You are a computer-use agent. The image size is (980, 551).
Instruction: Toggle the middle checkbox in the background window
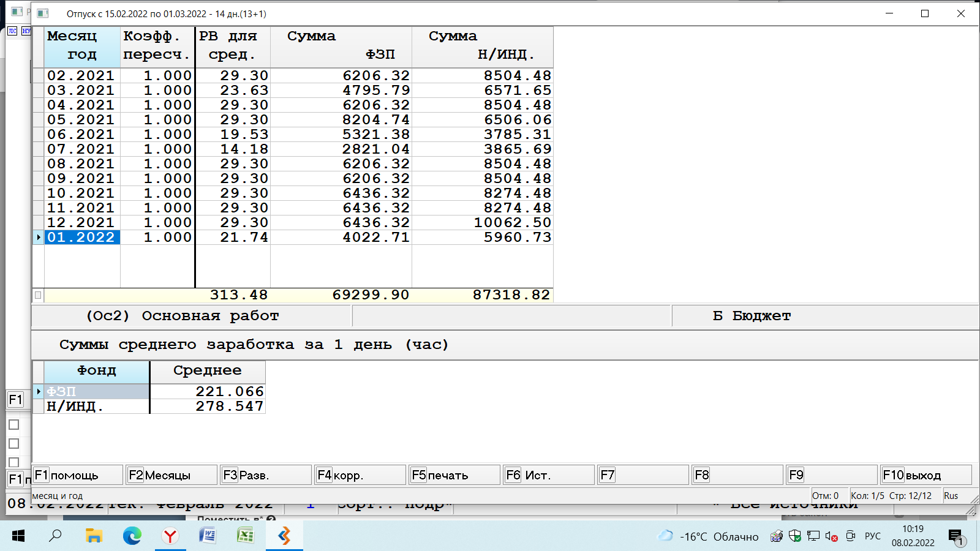pyautogui.click(x=14, y=444)
